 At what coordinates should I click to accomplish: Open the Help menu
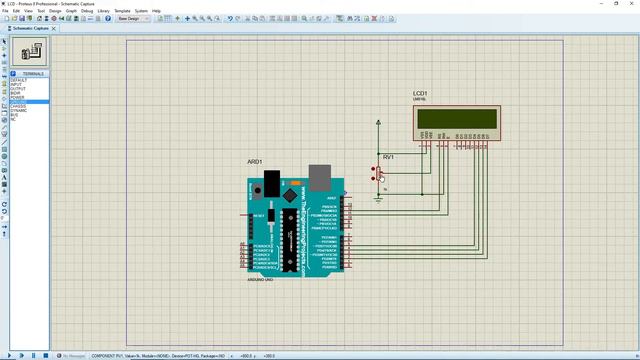pyautogui.click(x=156, y=11)
